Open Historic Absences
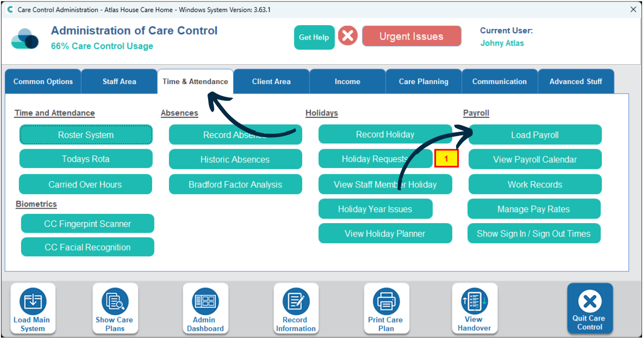Image resolution: width=644 pixels, height=338 pixels. click(236, 159)
